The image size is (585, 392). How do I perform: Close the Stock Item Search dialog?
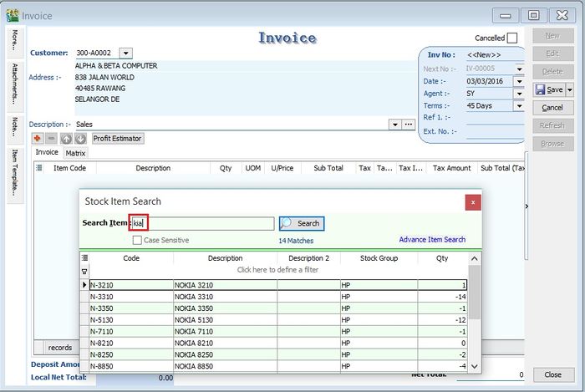[x=473, y=201]
